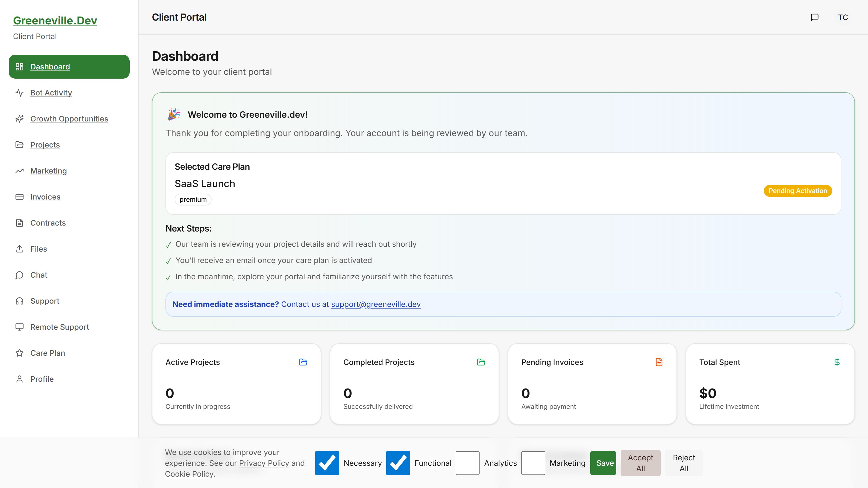
Task: Click the Files upload icon
Action: pos(20,249)
